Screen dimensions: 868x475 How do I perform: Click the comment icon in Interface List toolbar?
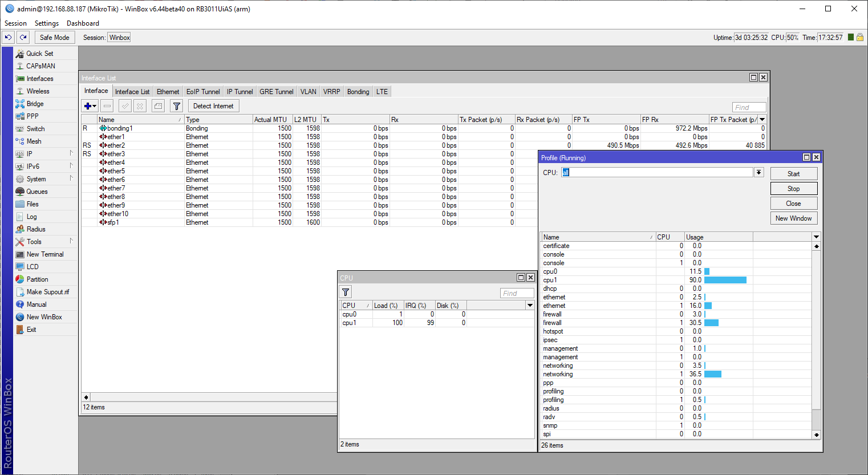coord(159,106)
